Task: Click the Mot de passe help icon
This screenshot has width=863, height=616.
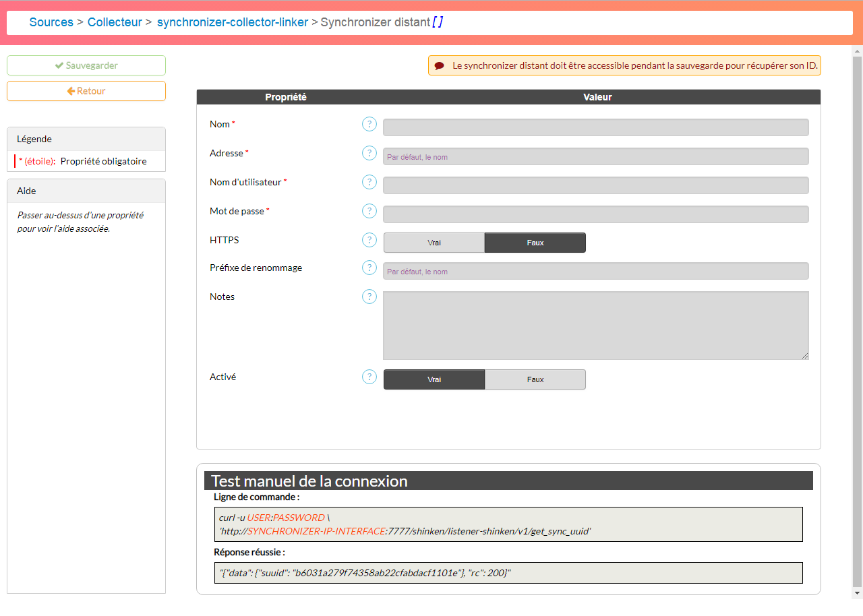Action: 369,211
